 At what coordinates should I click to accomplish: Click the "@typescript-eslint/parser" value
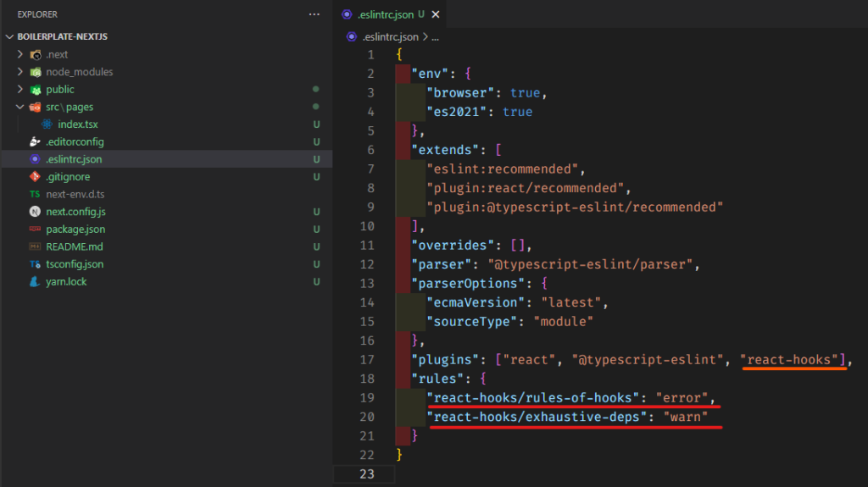[x=590, y=264]
